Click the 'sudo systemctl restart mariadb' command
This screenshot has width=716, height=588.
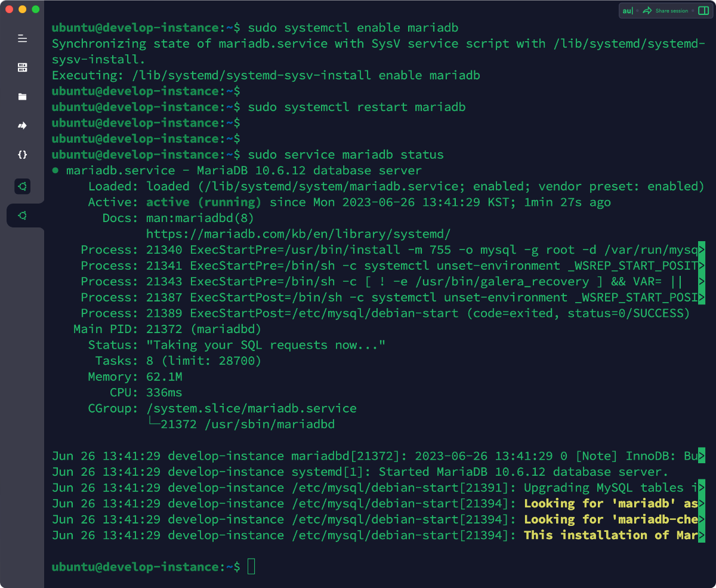coord(357,107)
